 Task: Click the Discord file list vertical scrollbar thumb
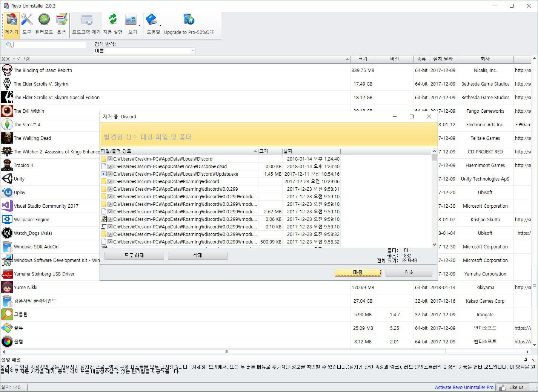click(434, 158)
